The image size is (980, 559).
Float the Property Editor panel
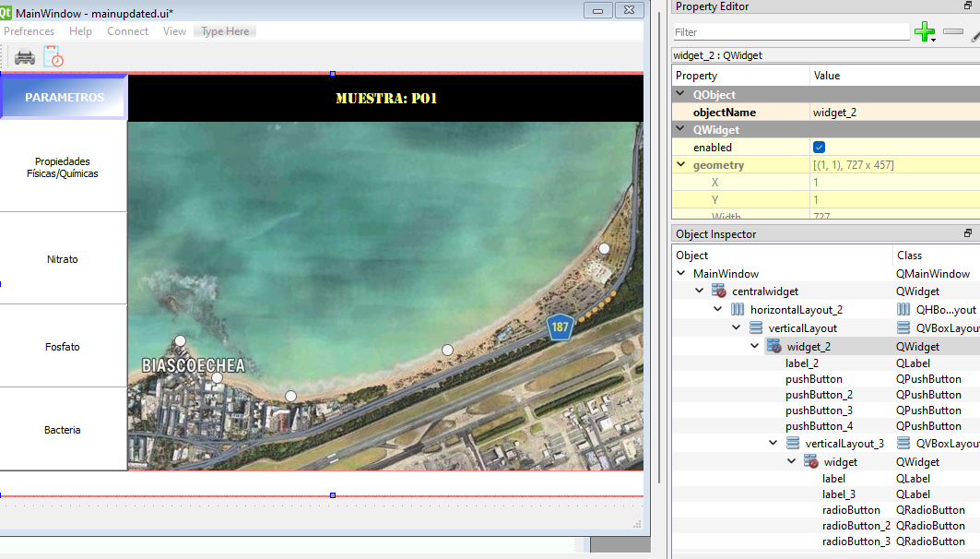(x=968, y=6)
